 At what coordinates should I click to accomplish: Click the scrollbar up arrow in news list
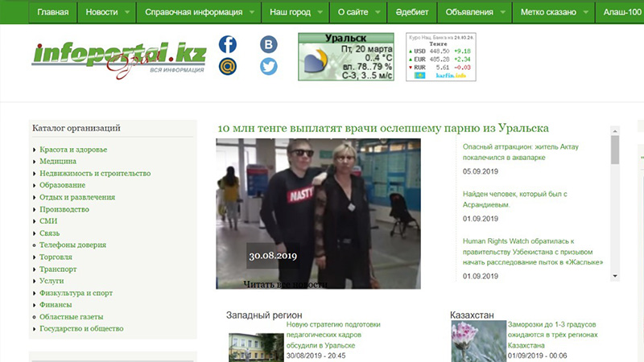click(615, 131)
